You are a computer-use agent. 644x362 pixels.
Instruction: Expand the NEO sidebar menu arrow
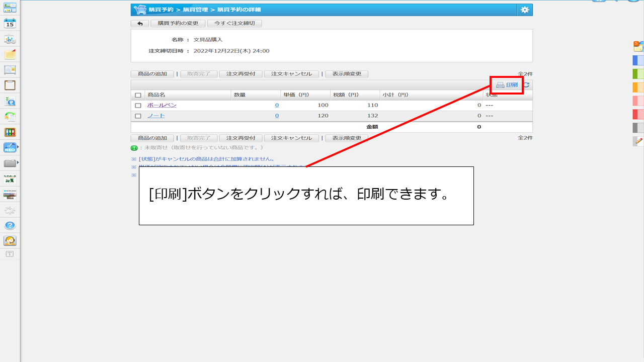click(18, 147)
